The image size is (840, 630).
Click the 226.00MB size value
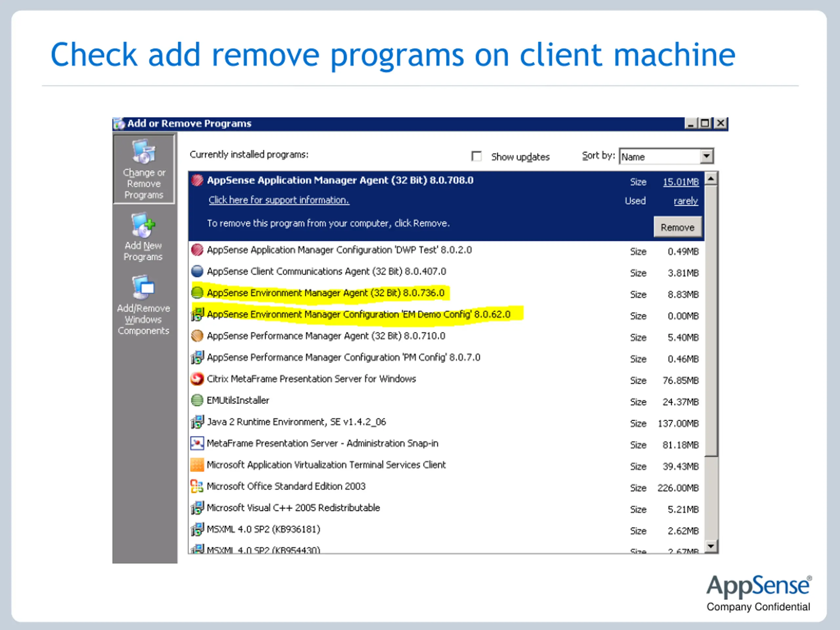[x=678, y=488]
